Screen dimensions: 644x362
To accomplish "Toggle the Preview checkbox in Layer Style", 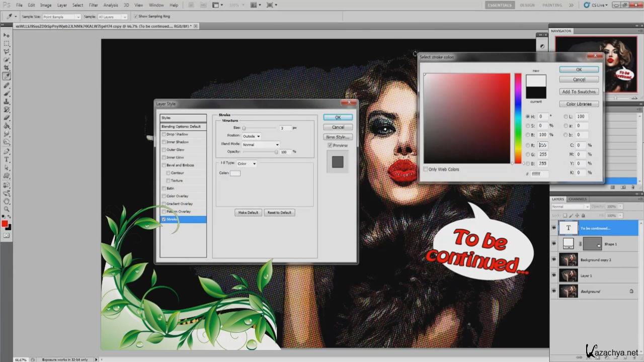I will tap(330, 145).
